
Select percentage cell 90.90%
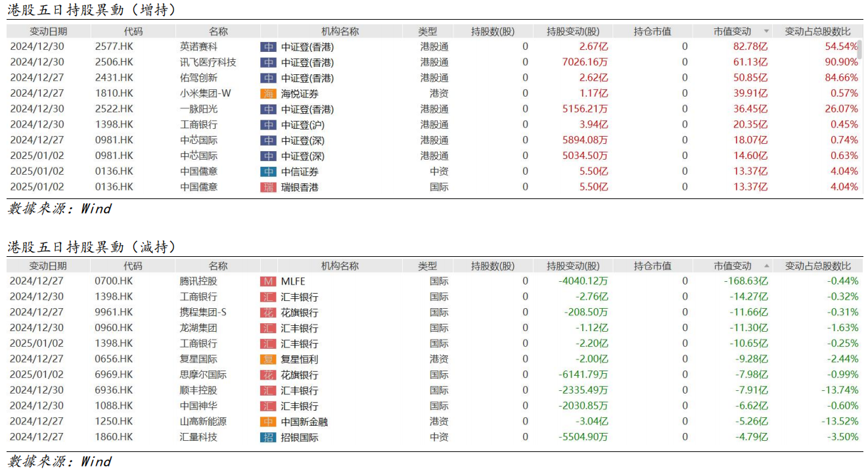coord(842,62)
